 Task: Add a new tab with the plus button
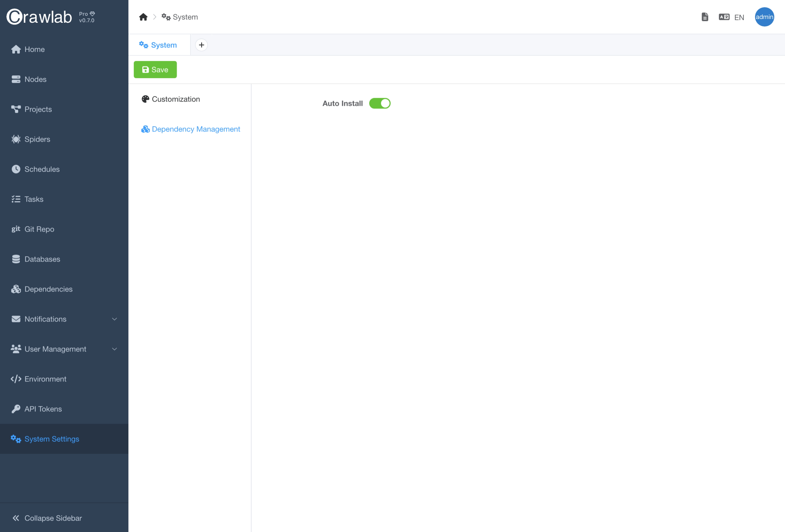click(202, 45)
